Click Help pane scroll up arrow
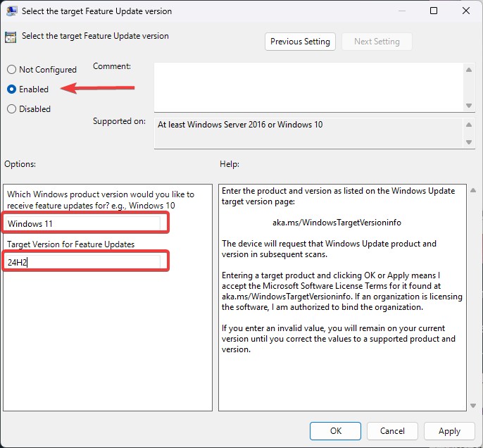This screenshot has height=448, width=483. 473,190
